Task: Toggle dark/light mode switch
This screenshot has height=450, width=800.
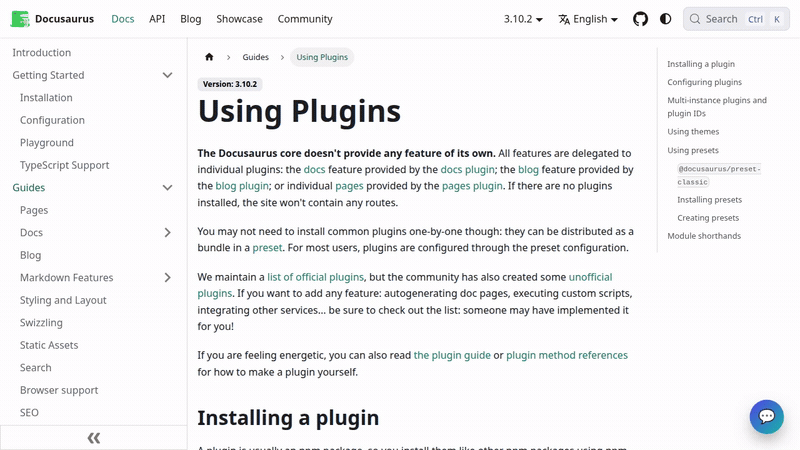Action: (665, 19)
